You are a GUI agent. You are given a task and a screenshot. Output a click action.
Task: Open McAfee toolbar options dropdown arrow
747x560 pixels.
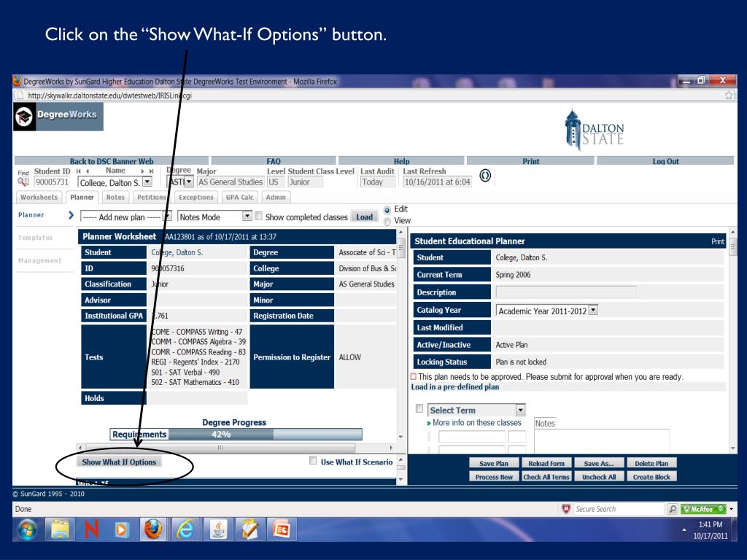731,509
